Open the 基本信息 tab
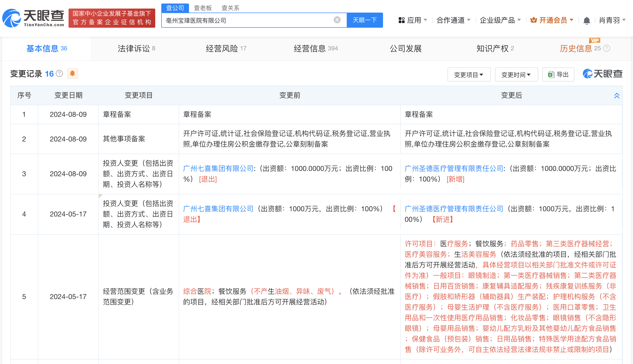Image resolution: width=633 pixels, height=364 pixels. pos(47,48)
